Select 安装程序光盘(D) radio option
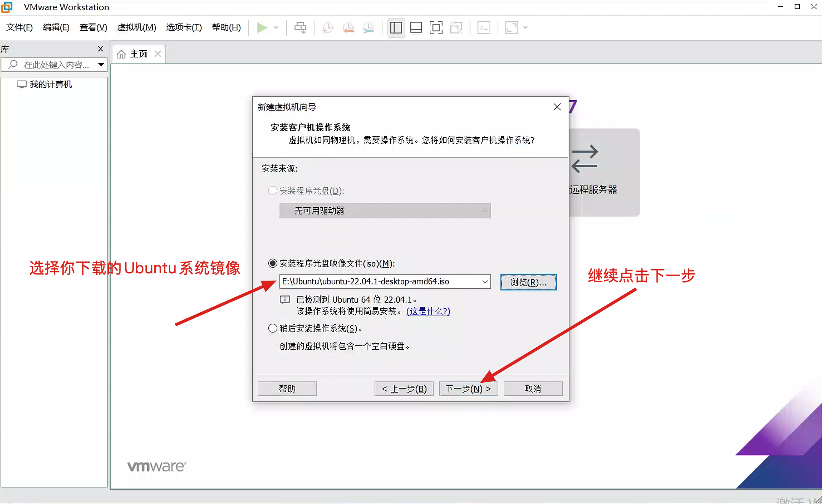This screenshot has height=504, width=822. (x=272, y=190)
